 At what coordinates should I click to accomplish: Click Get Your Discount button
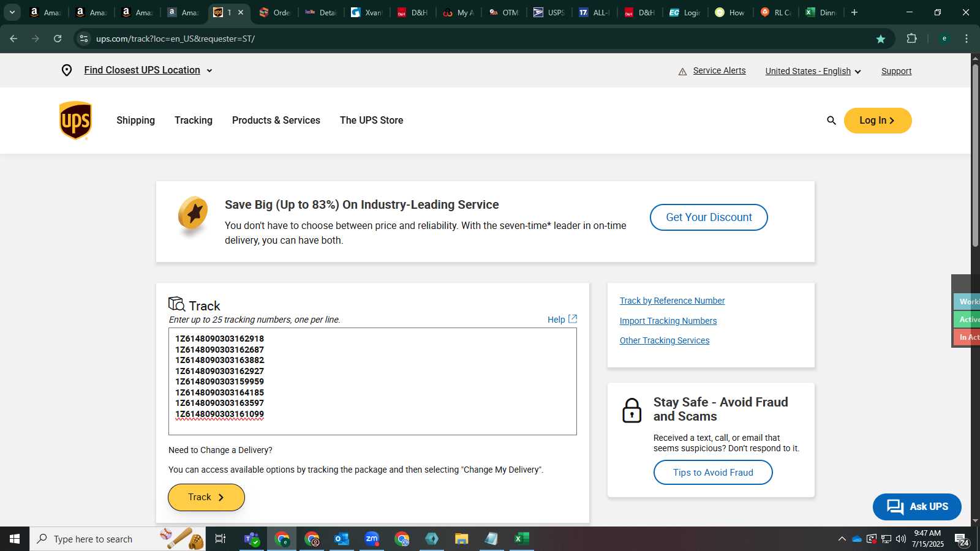[x=709, y=217]
